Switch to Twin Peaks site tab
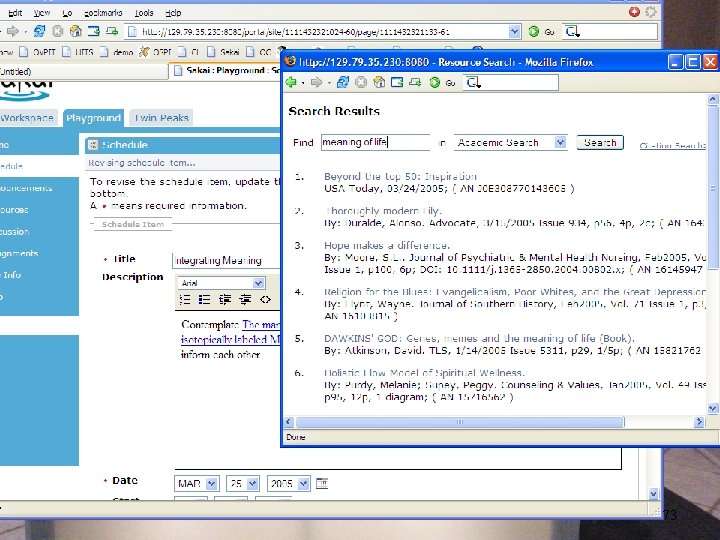Viewport: 720px width, 540px height. pyautogui.click(x=161, y=118)
